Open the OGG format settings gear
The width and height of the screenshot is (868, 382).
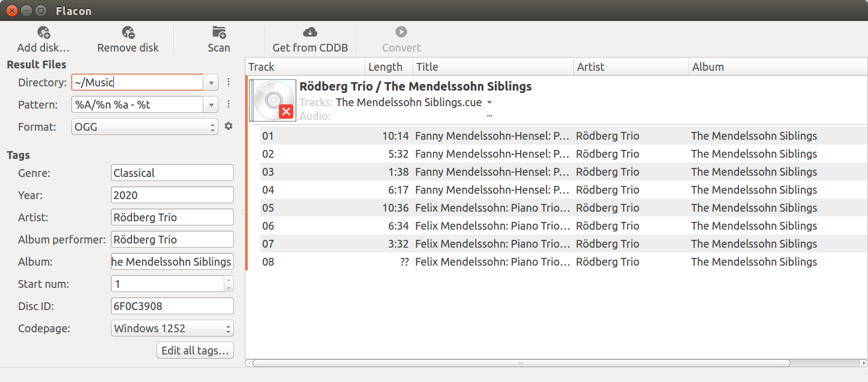[x=229, y=127]
